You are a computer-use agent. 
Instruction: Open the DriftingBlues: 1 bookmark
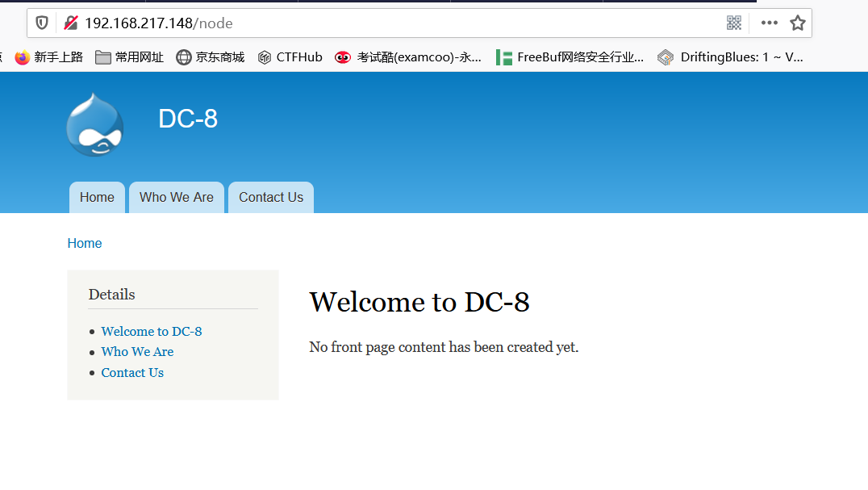(x=731, y=57)
